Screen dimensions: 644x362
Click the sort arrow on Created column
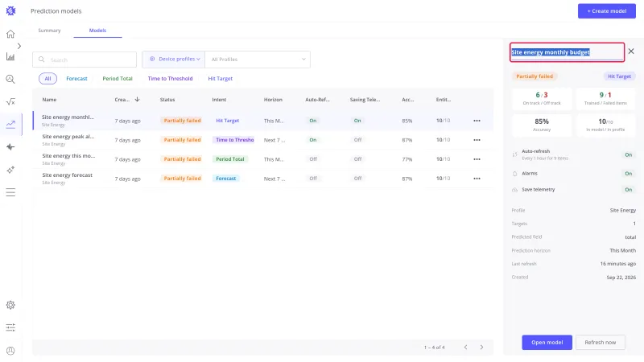[137, 99]
